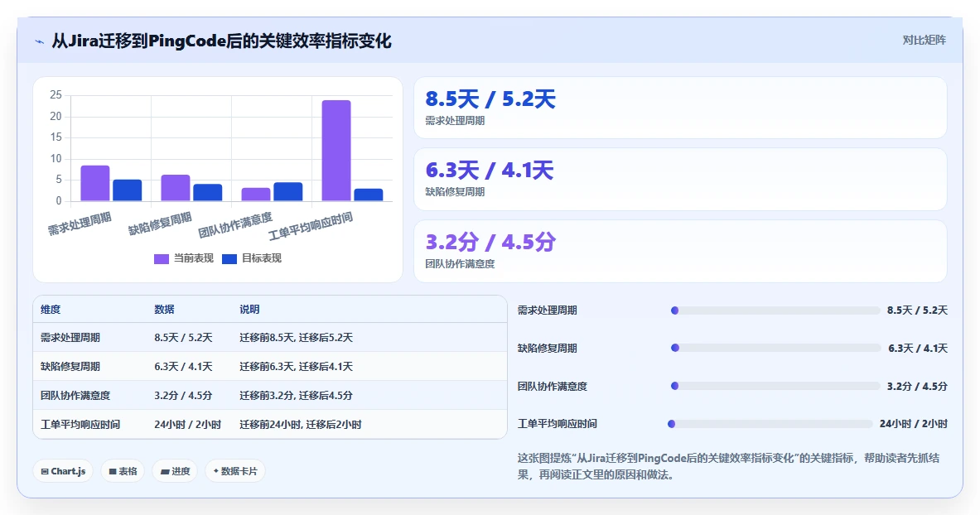This screenshot has height=515, width=980.
Task: Click the 缺陷修复周期 caption in the second card
Action: (455, 192)
